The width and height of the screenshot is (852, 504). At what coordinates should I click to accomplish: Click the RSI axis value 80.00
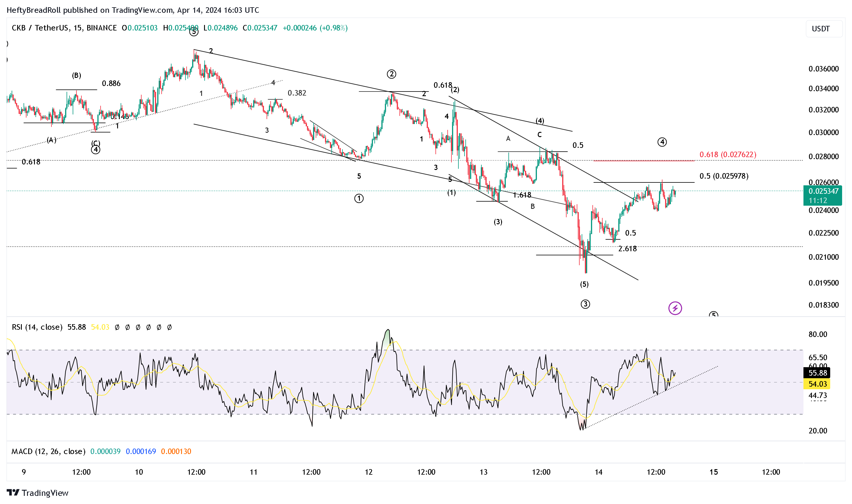(818, 334)
